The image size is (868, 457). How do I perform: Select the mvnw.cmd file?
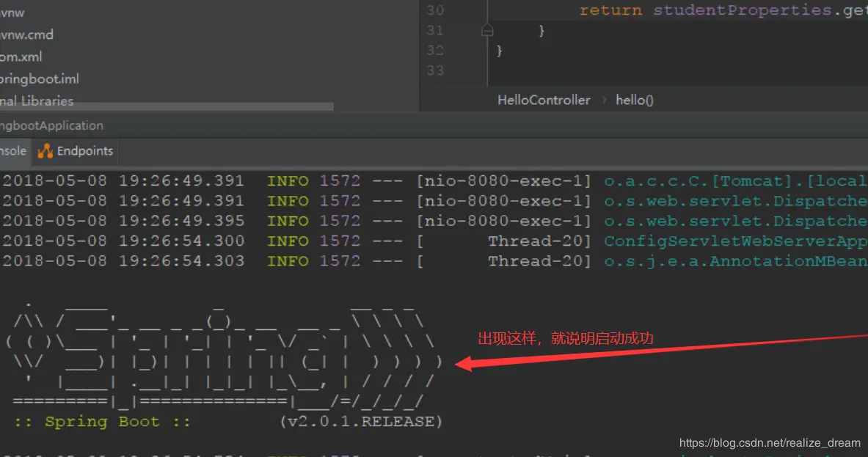pos(26,35)
